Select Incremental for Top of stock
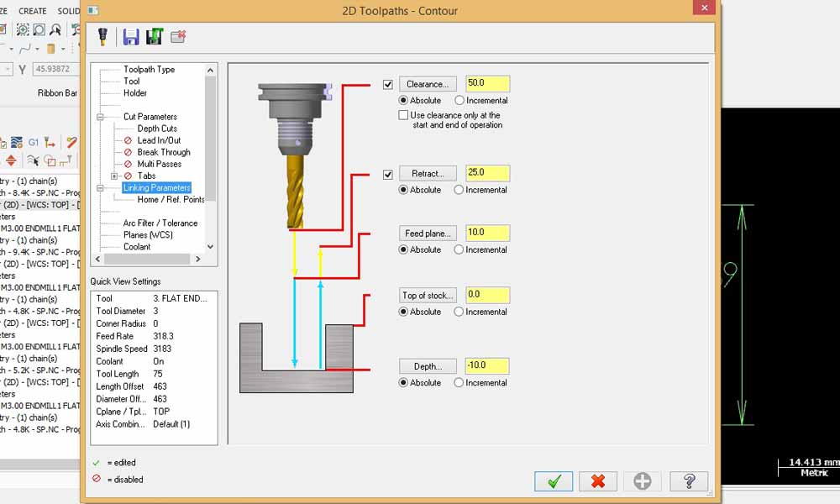This screenshot has height=504, width=840. [459, 312]
